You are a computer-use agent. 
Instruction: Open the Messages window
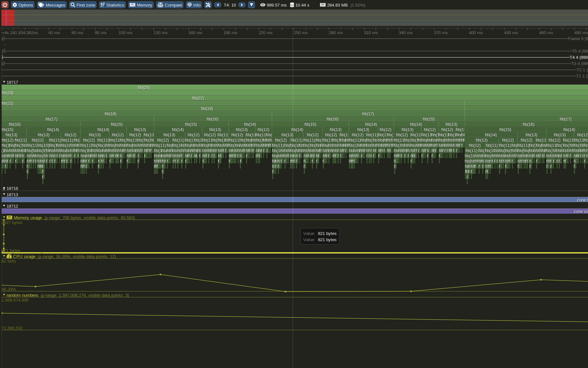(x=52, y=5)
